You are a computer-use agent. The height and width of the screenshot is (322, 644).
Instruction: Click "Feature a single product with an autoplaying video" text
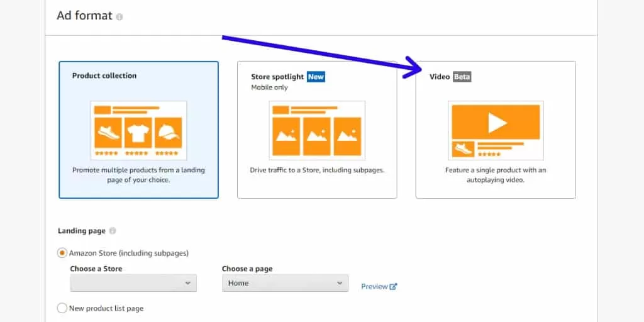tap(496, 175)
